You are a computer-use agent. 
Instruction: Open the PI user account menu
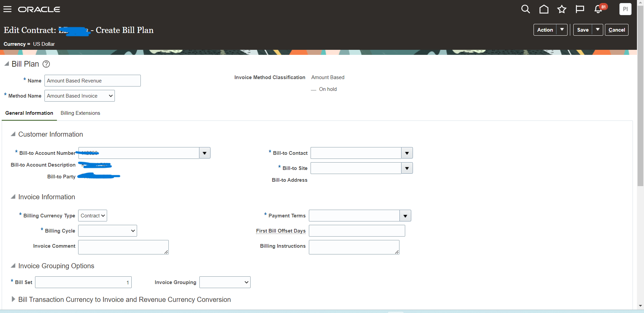[x=625, y=9]
